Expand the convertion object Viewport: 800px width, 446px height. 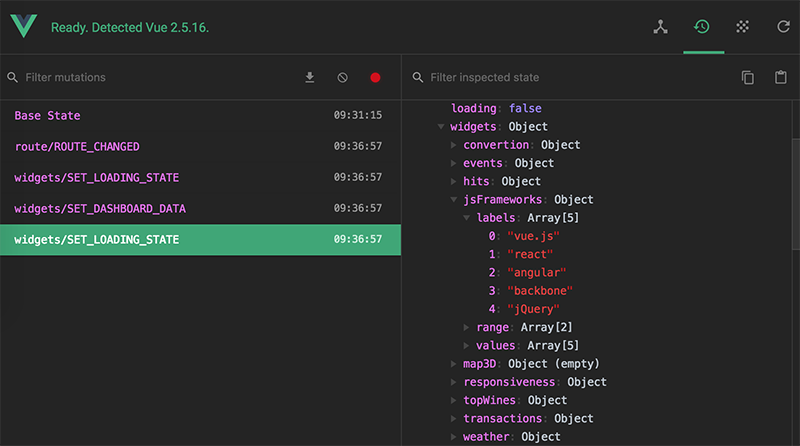[453, 145]
